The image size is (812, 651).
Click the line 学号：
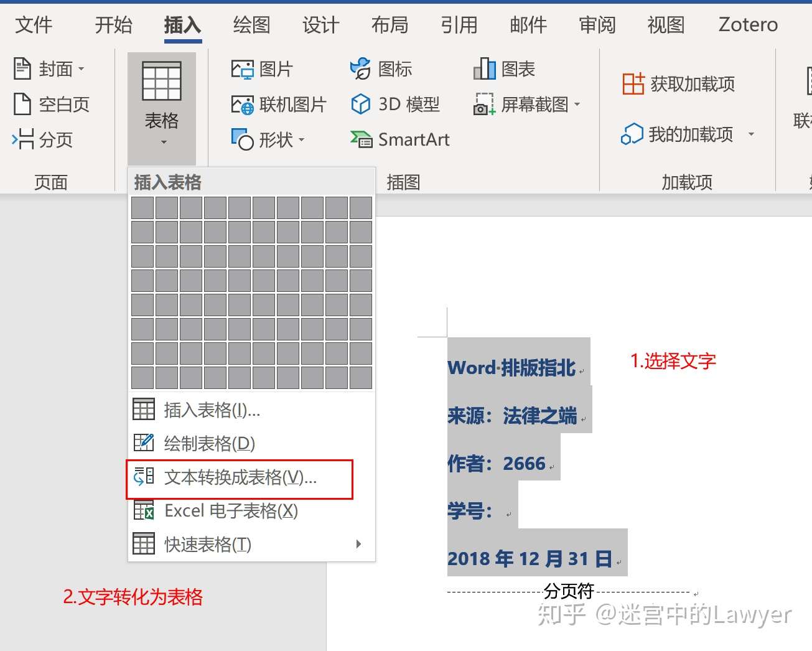tap(470, 512)
